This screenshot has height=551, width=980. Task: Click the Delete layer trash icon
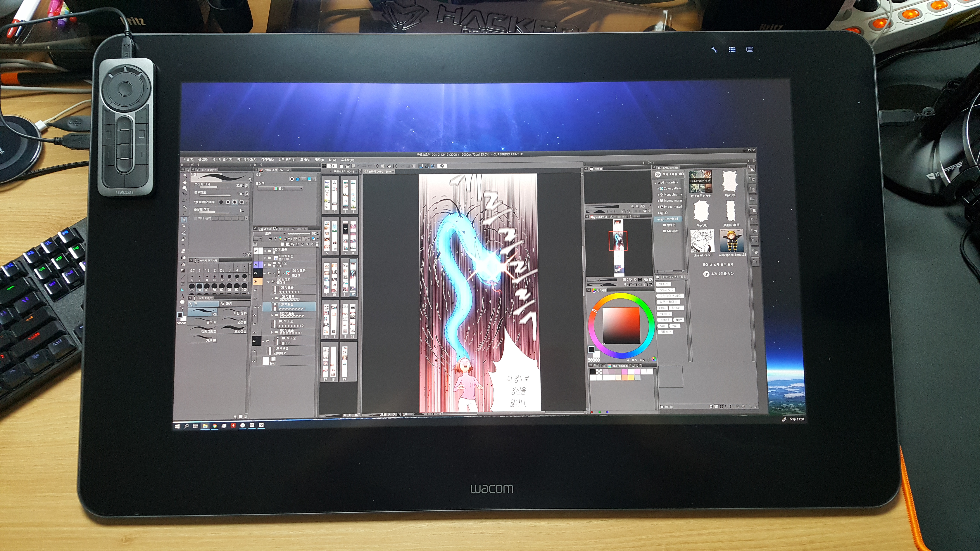[317, 244]
